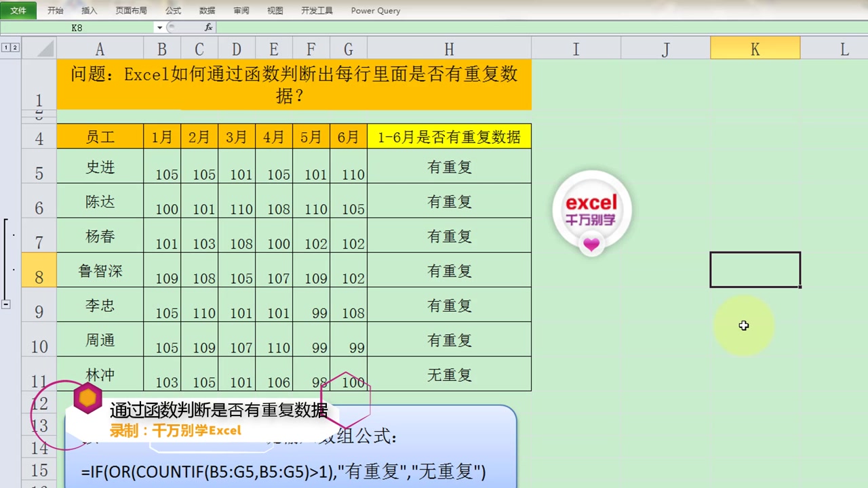The image size is (868, 488).
Task: Click 史进's 6月 value 110
Action: point(349,166)
